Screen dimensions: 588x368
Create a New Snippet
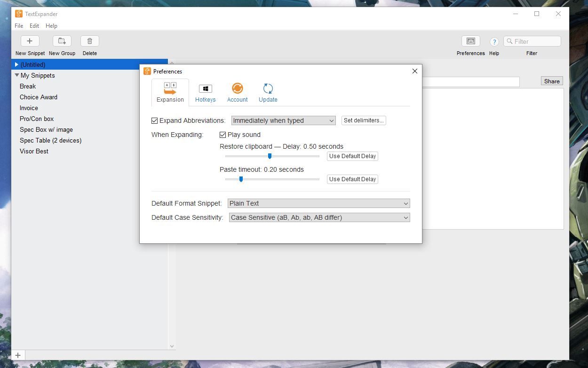tap(30, 45)
